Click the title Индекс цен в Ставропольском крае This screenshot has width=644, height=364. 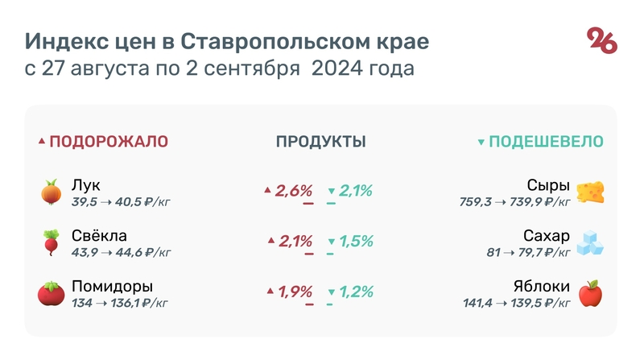227,41
